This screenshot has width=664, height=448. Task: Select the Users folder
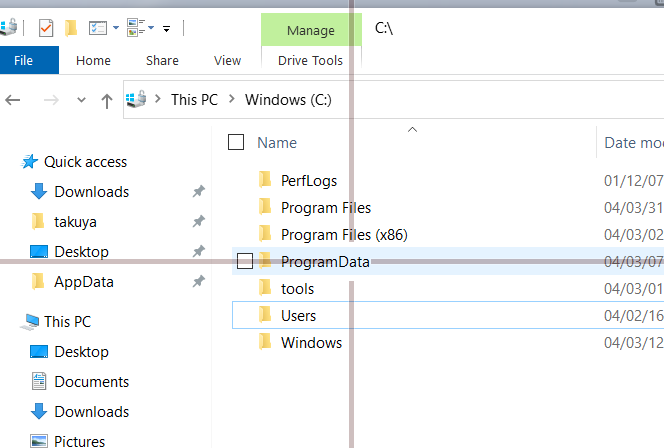(299, 316)
